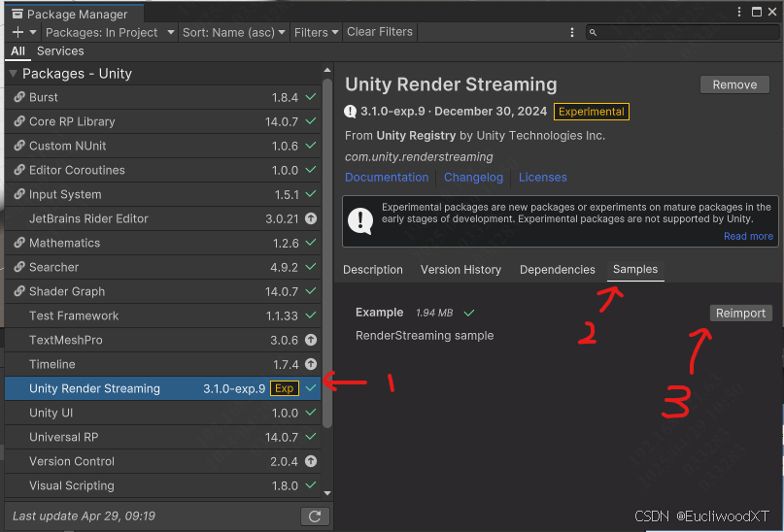Open the add package dropdown arrow
This screenshot has width=784, height=532.
pos(33,32)
